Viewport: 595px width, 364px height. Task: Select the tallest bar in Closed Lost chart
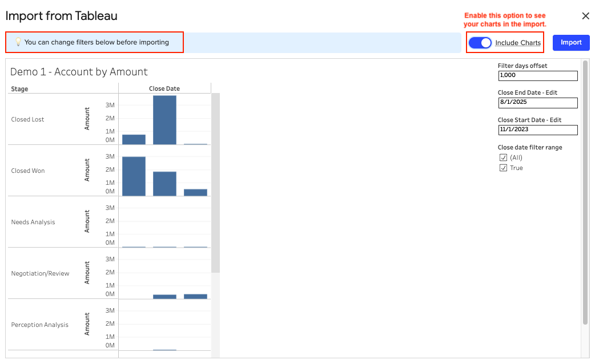[x=165, y=120]
